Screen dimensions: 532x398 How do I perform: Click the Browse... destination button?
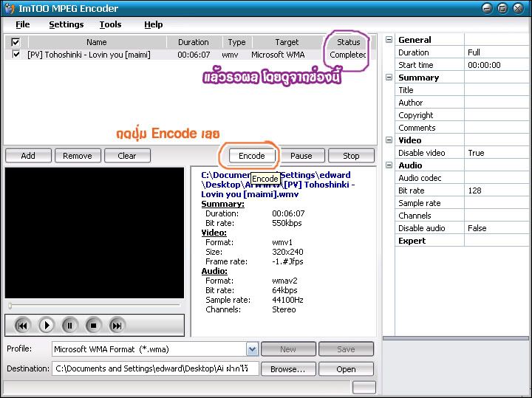coord(288,369)
